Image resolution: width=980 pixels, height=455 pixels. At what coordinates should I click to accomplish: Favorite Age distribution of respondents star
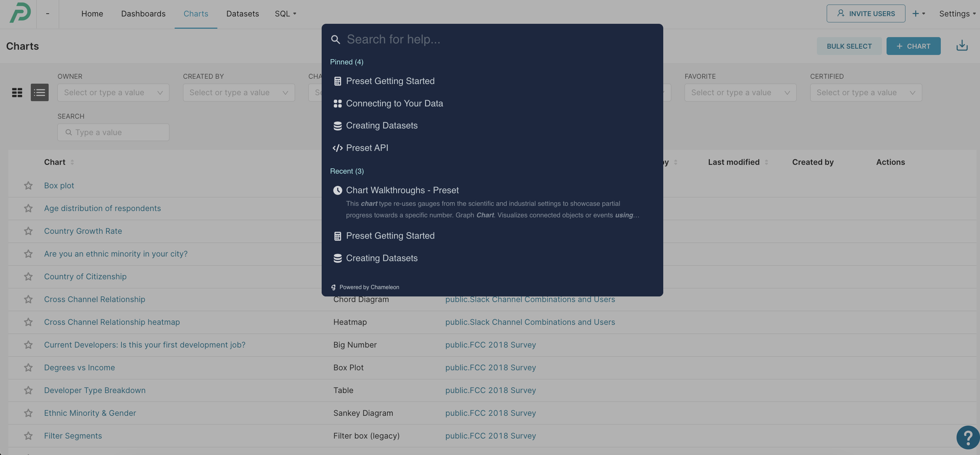coord(28,209)
